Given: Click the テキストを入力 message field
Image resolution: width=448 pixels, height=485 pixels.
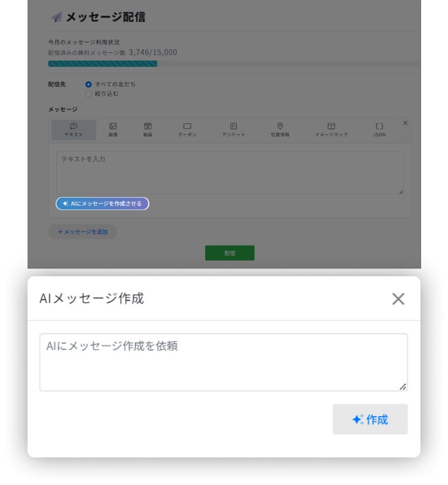Looking at the screenshot, I should click(x=230, y=172).
